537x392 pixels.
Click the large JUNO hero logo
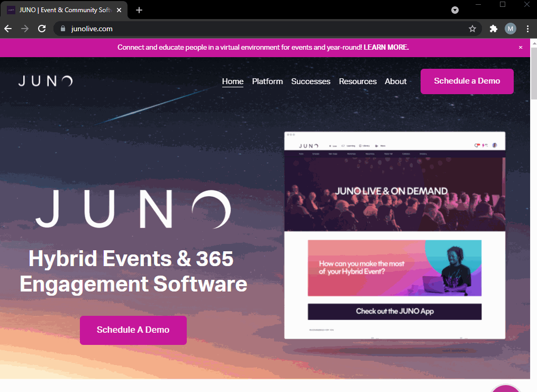coord(133,209)
